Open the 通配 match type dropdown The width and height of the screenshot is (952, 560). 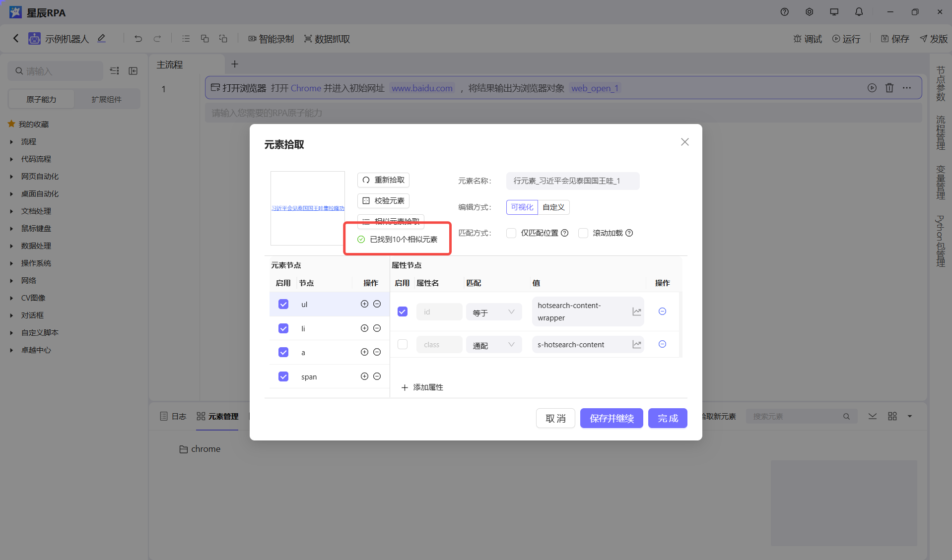493,345
